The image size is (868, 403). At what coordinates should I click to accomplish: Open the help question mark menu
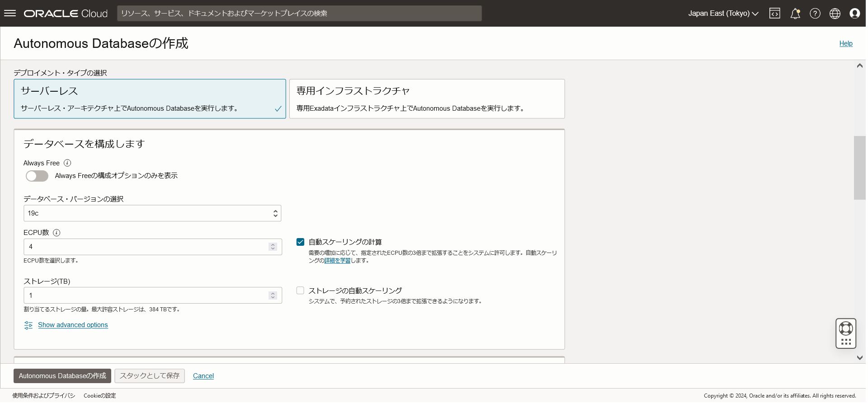point(815,14)
